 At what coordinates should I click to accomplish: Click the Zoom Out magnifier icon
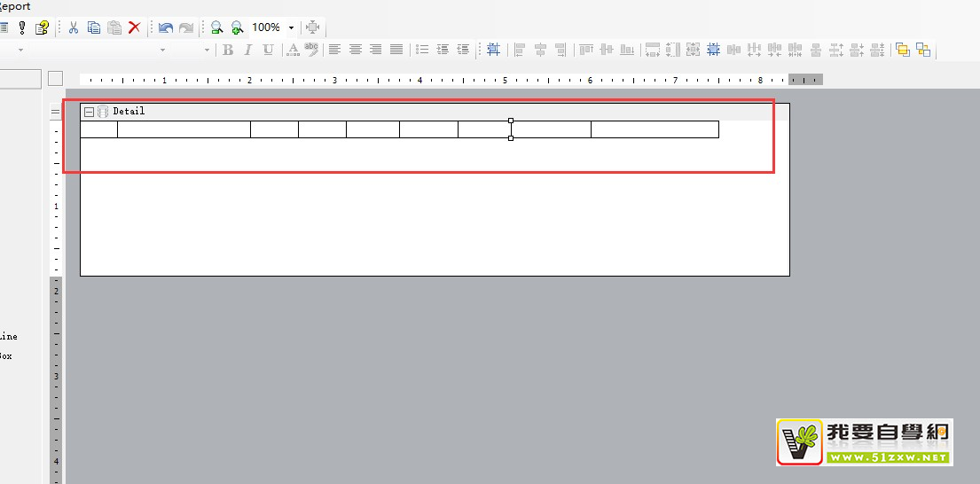(216, 27)
